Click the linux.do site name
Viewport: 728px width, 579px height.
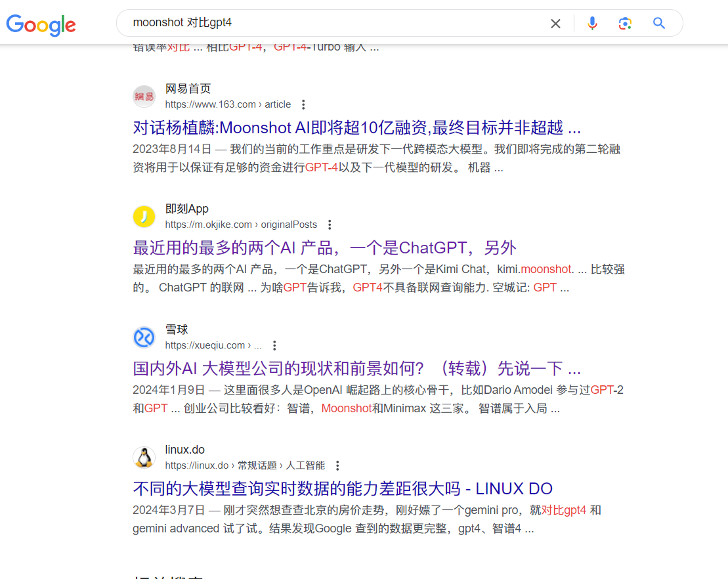pos(184,450)
